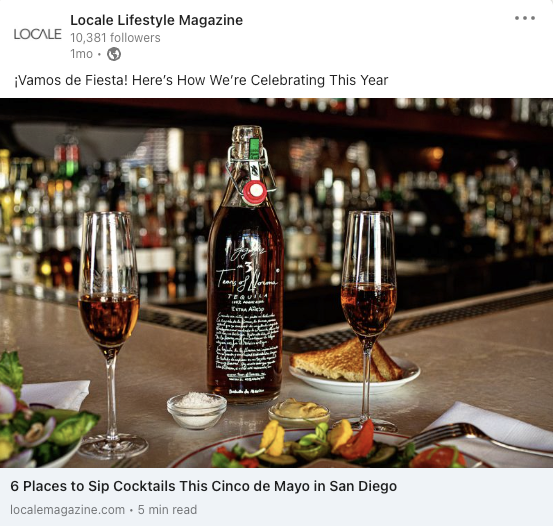Open the 6 Places to Sip Cocktails article title
553x526 pixels.
(203, 486)
